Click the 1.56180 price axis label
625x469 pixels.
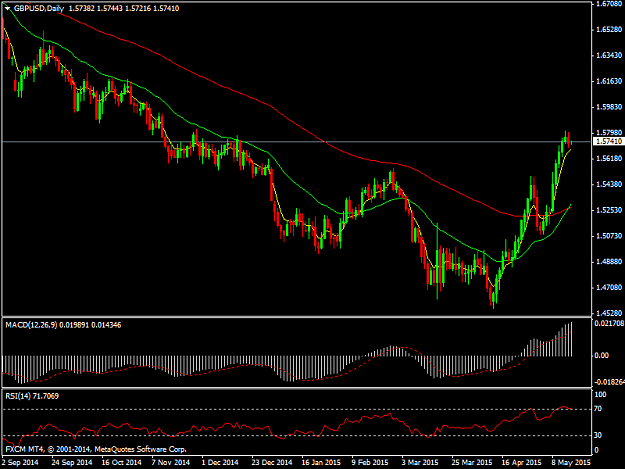tap(609, 159)
